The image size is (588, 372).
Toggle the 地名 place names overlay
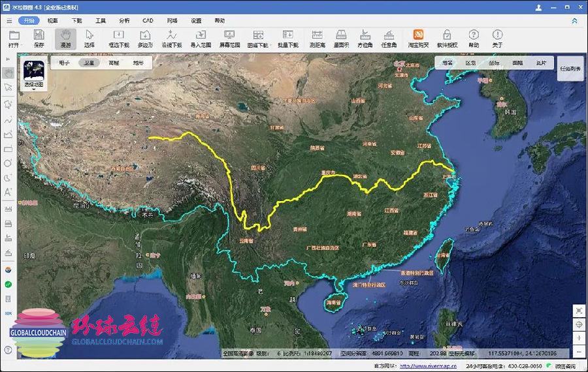coord(448,63)
